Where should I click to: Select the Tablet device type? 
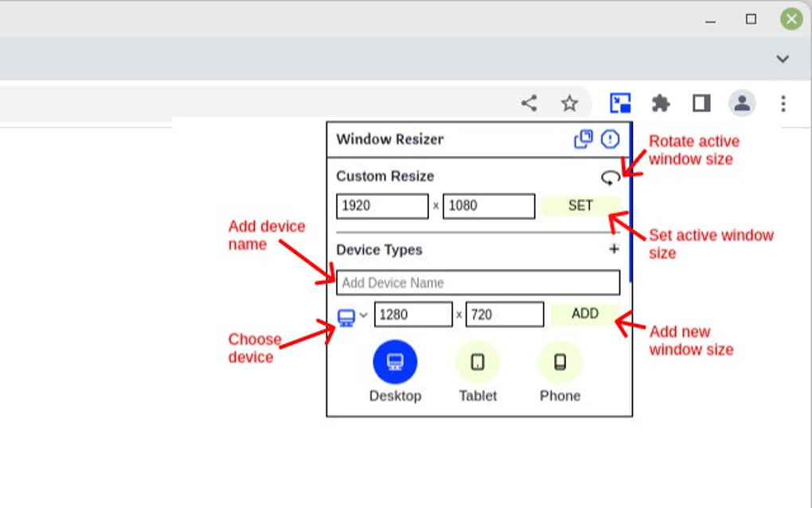477,362
